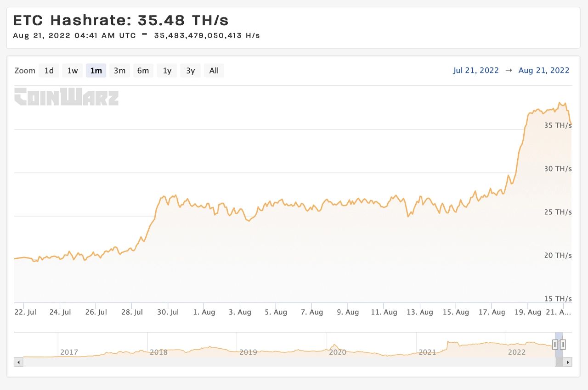Switch zoom to 6m
This screenshot has height=390, width=588.
143,71
